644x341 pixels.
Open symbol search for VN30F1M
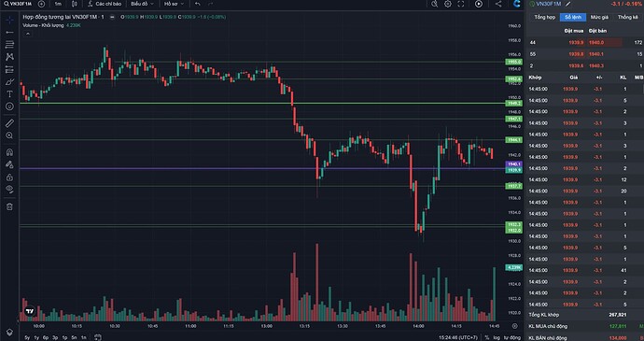pos(18,4)
